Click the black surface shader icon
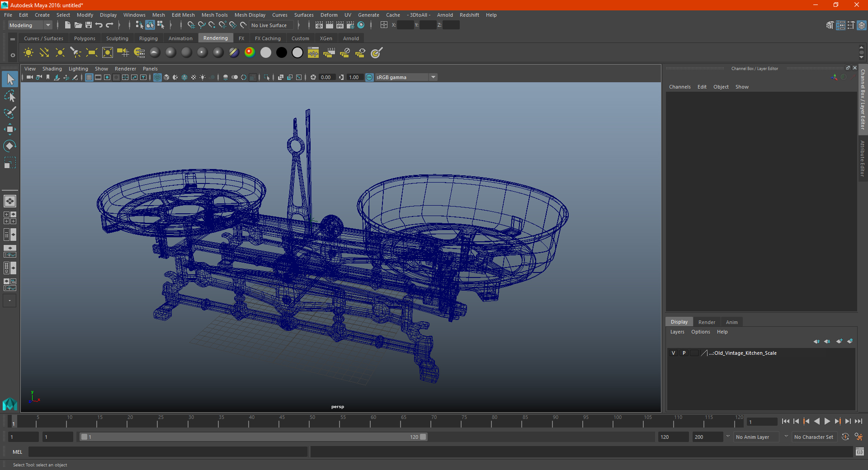868x470 pixels. (281, 53)
